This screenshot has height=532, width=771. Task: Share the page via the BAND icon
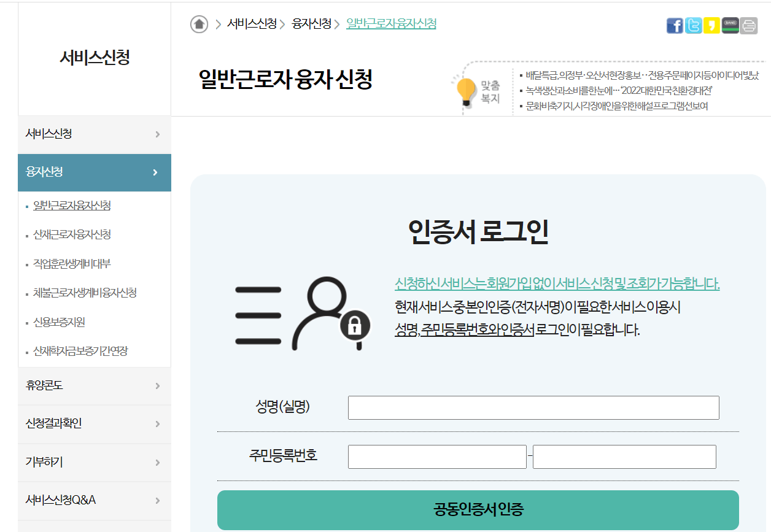tap(729, 25)
